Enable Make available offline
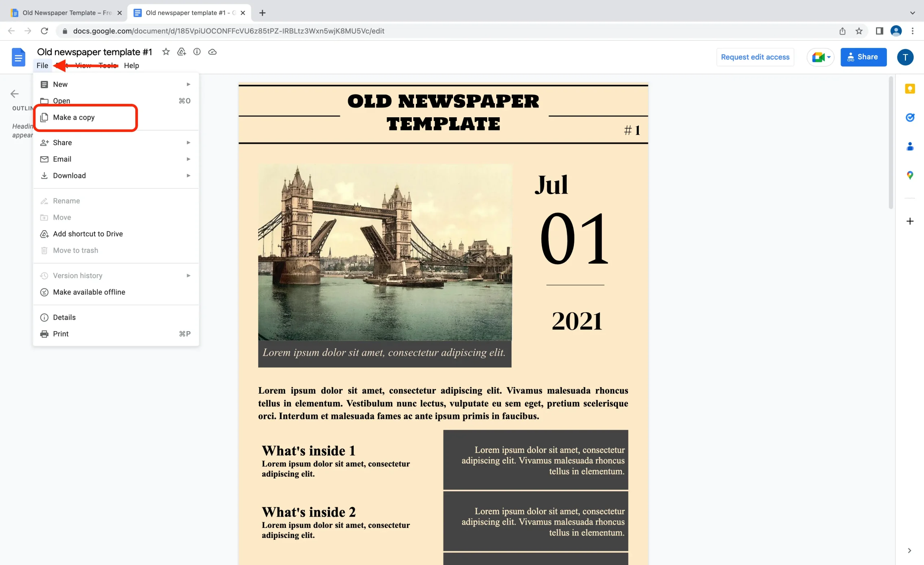924x565 pixels. [x=89, y=292]
